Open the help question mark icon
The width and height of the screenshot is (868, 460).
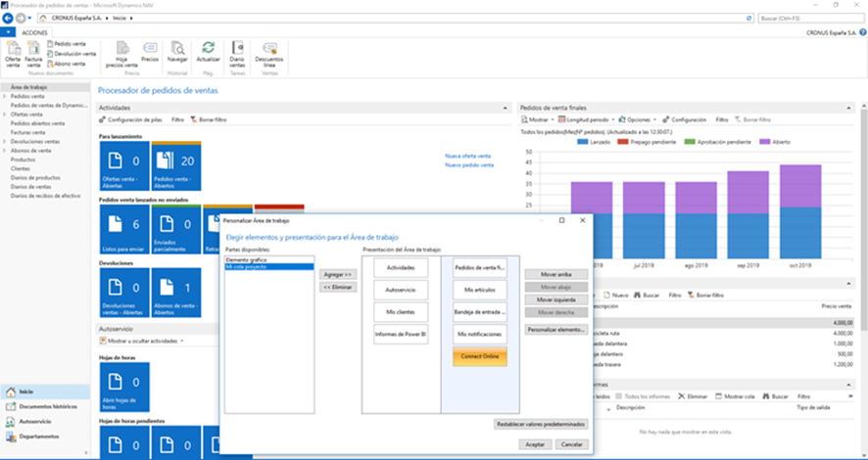point(862,32)
